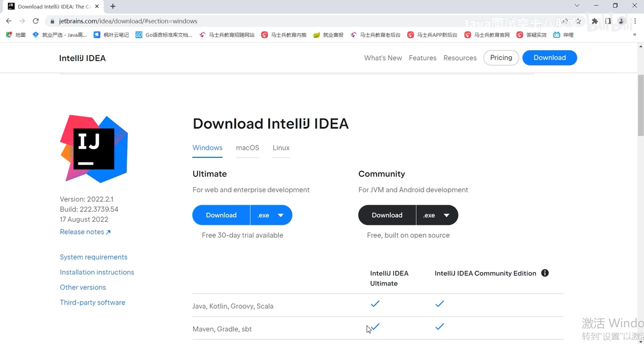644x344 pixels.
Task: Share this page via address bar icon
Action: pos(566,21)
